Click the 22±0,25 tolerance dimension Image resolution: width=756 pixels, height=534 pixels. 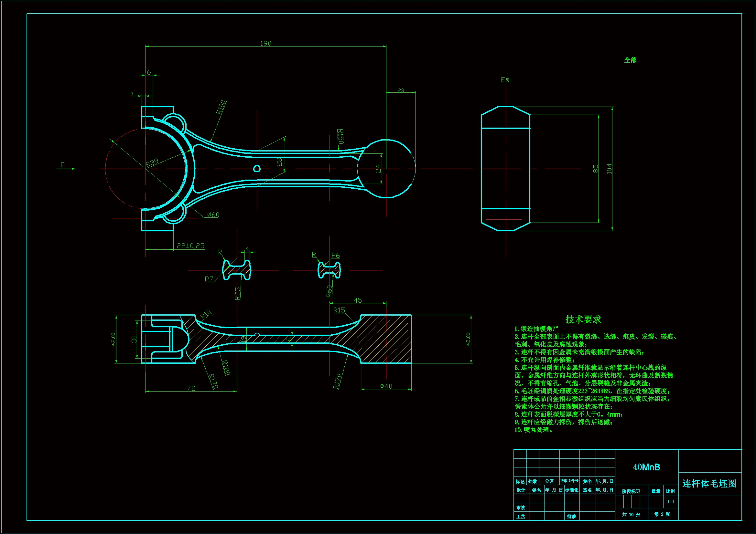point(190,246)
